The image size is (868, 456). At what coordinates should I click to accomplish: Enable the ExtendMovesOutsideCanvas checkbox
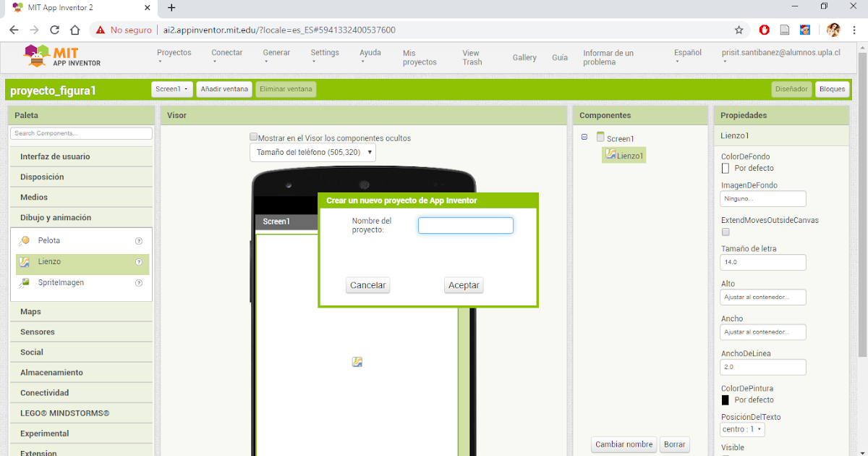[725, 232]
